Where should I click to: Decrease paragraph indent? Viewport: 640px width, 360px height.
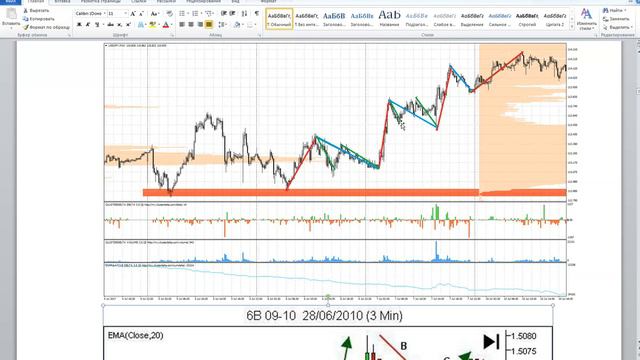[x=224, y=13]
